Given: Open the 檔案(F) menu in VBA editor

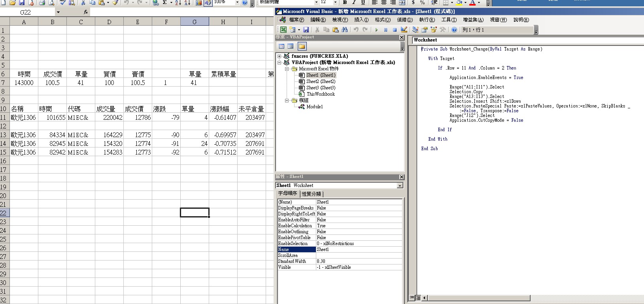Looking at the screenshot, I should coord(297,20).
